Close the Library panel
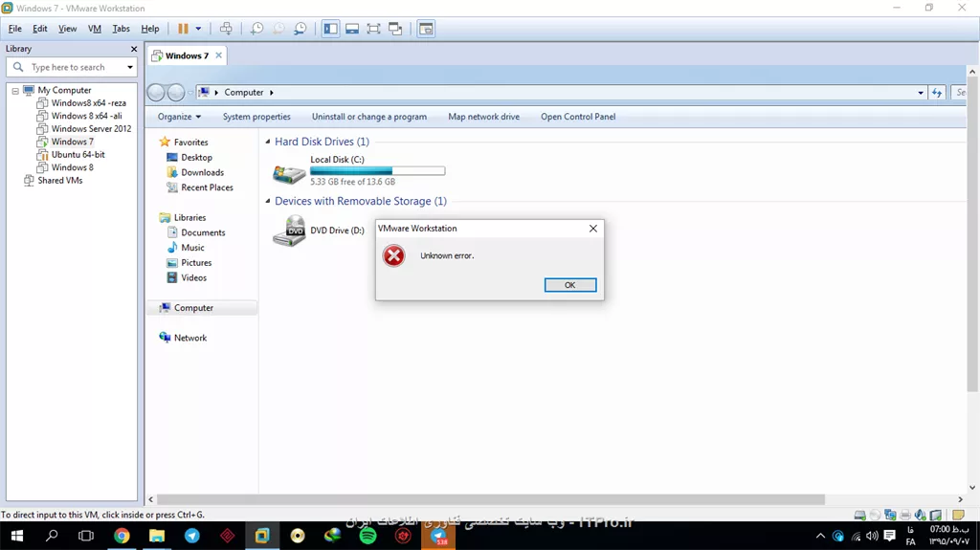 pyautogui.click(x=134, y=49)
